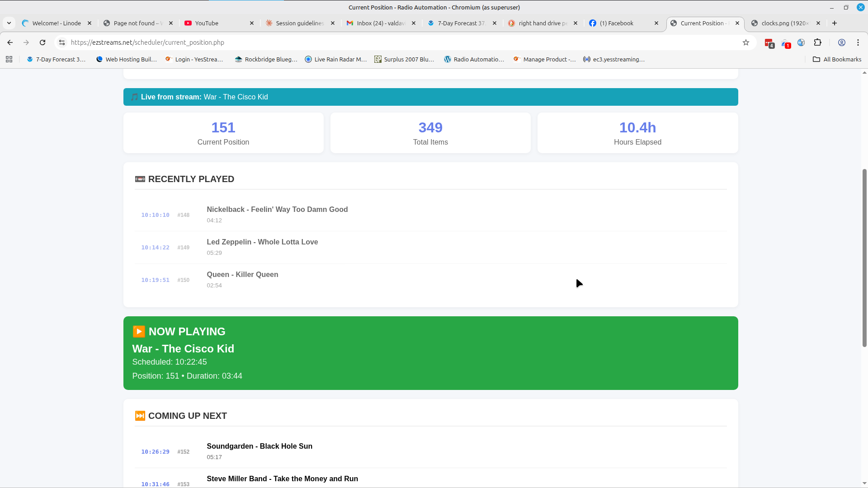The width and height of the screenshot is (868, 488).
Task: Expand the tab search dropdown arrow
Action: click(x=9, y=23)
